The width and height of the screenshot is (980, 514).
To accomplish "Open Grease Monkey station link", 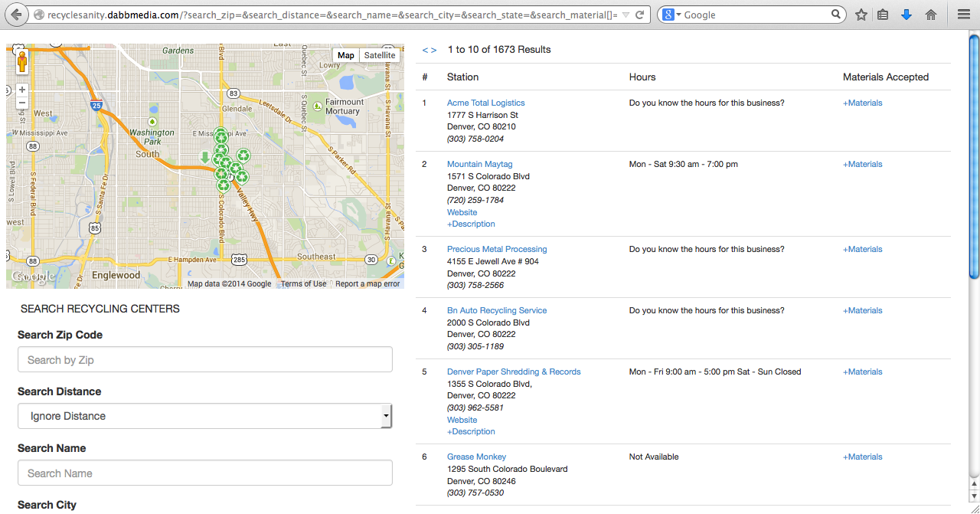I will [477, 457].
